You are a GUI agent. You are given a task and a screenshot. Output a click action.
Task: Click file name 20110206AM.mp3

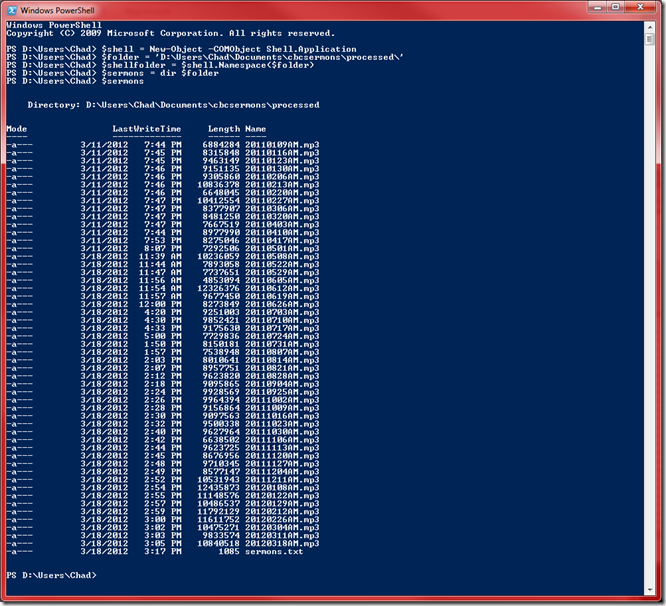coord(282,176)
